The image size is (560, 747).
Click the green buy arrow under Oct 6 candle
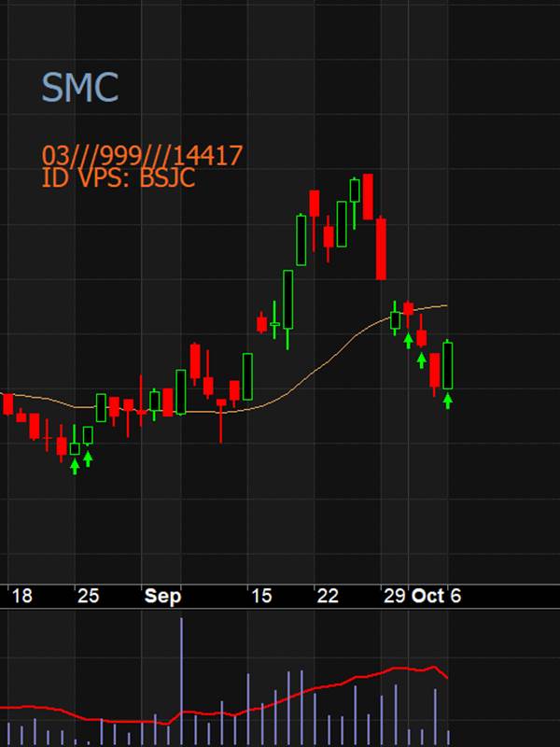point(448,402)
